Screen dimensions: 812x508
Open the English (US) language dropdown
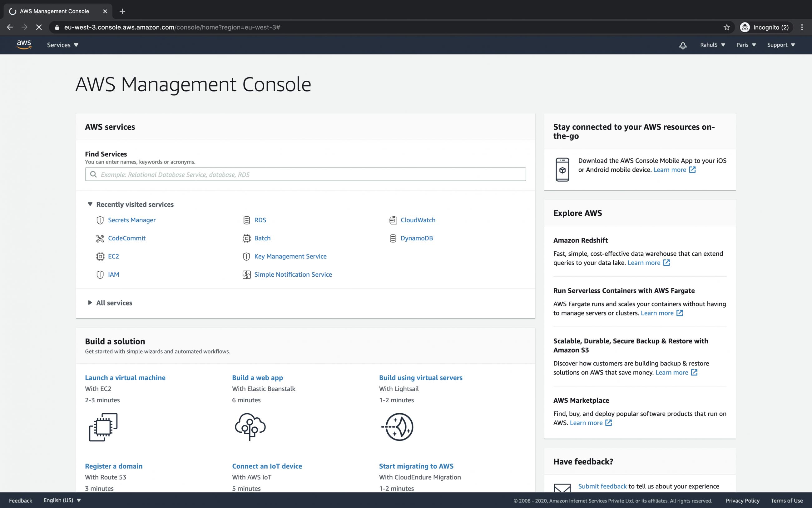click(62, 500)
